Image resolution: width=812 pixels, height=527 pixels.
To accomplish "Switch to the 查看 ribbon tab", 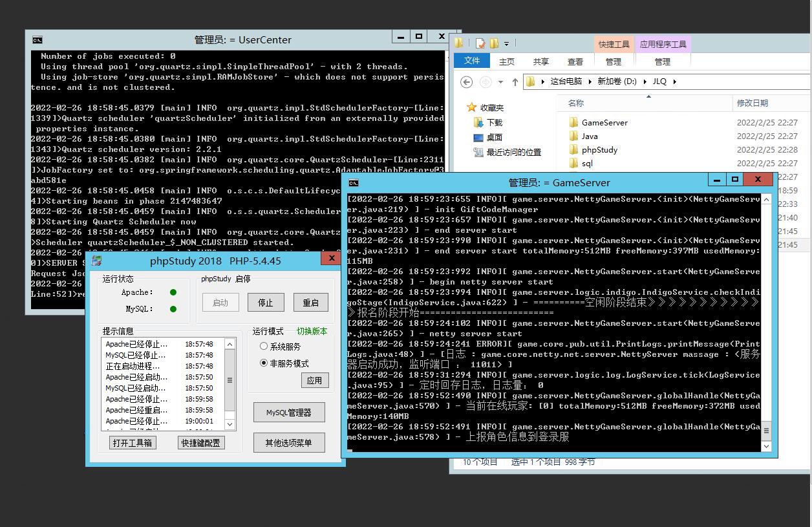I will 575,61.
